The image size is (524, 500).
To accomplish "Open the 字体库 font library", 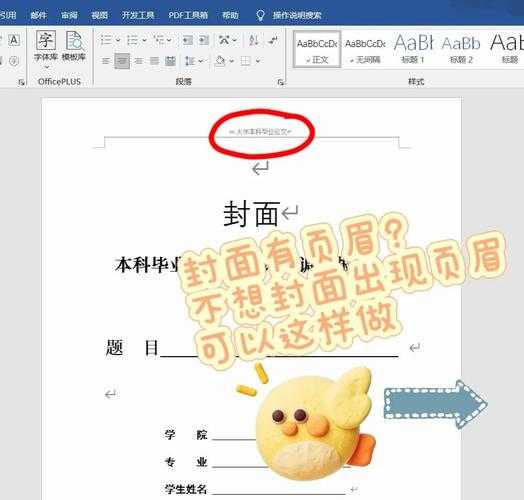I will tap(46, 46).
